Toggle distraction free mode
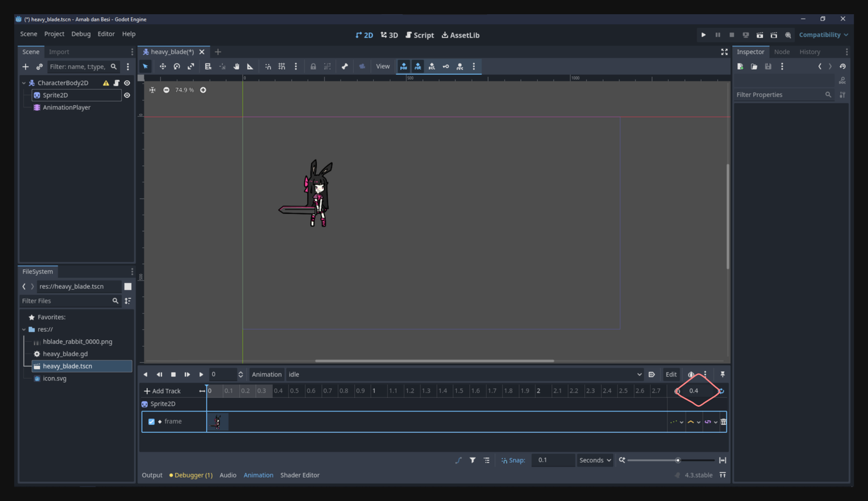Image resolution: width=868 pixels, height=501 pixels. coord(724,52)
